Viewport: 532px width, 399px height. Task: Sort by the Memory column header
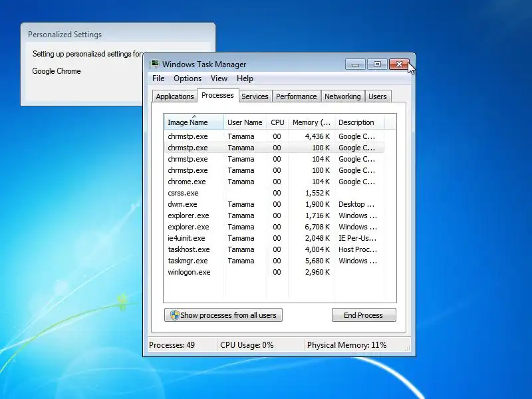pyautogui.click(x=311, y=122)
